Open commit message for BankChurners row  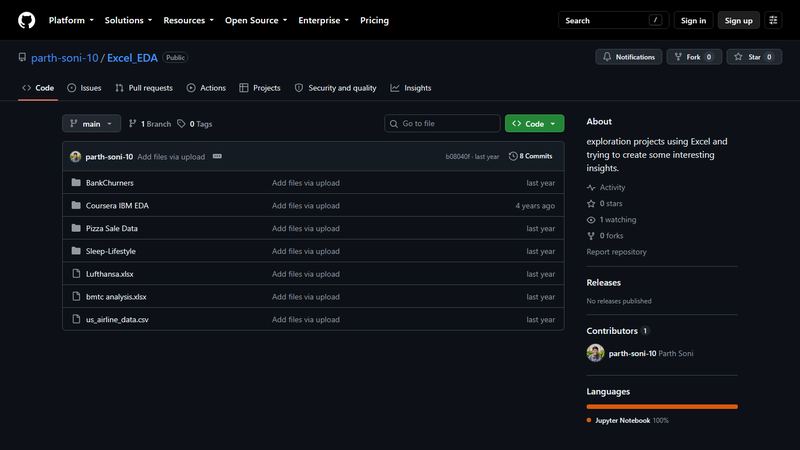coord(306,183)
